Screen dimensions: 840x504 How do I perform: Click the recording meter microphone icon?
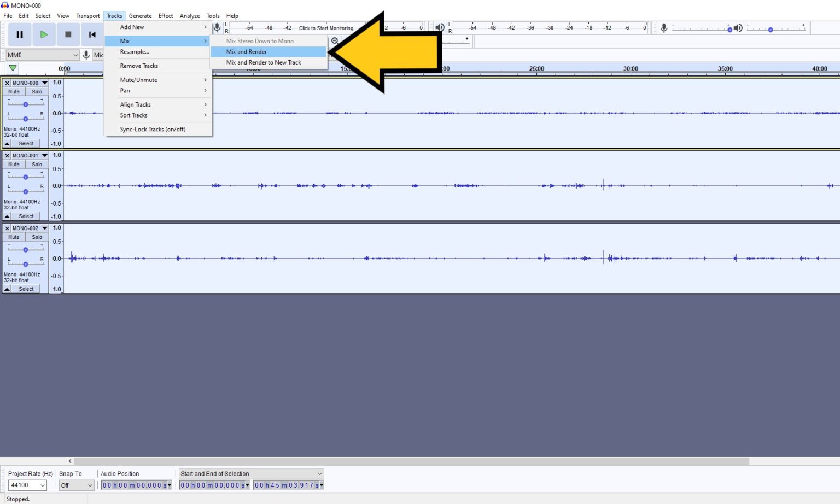tap(217, 27)
